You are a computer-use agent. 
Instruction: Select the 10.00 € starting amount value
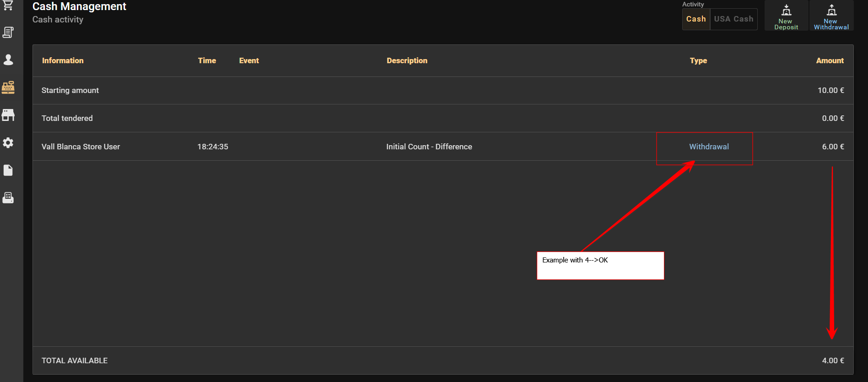[x=831, y=90]
